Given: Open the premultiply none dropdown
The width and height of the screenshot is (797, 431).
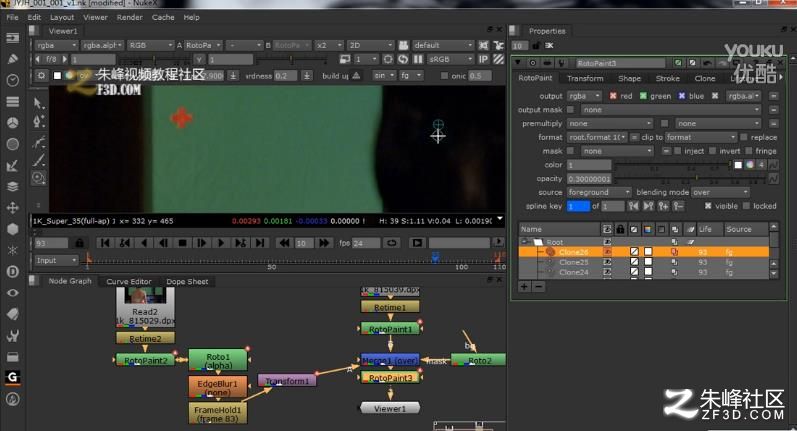Looking at the screenshot, I should (609, 124).
